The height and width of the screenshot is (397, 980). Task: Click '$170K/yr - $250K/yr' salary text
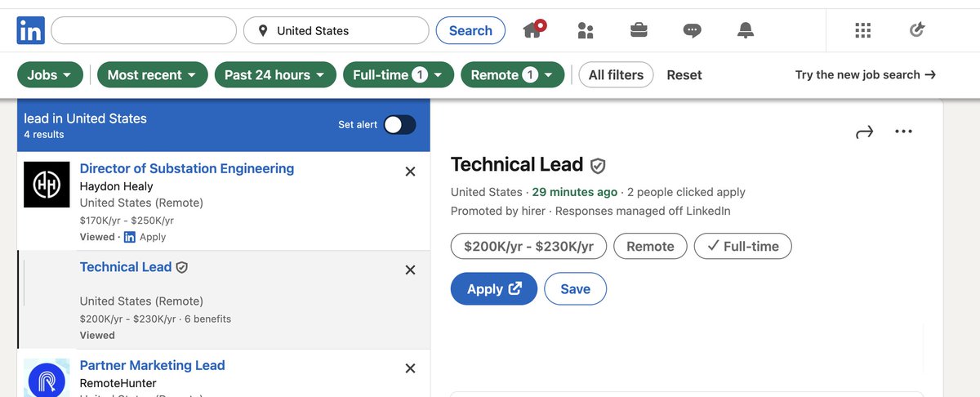coord(127,221)
